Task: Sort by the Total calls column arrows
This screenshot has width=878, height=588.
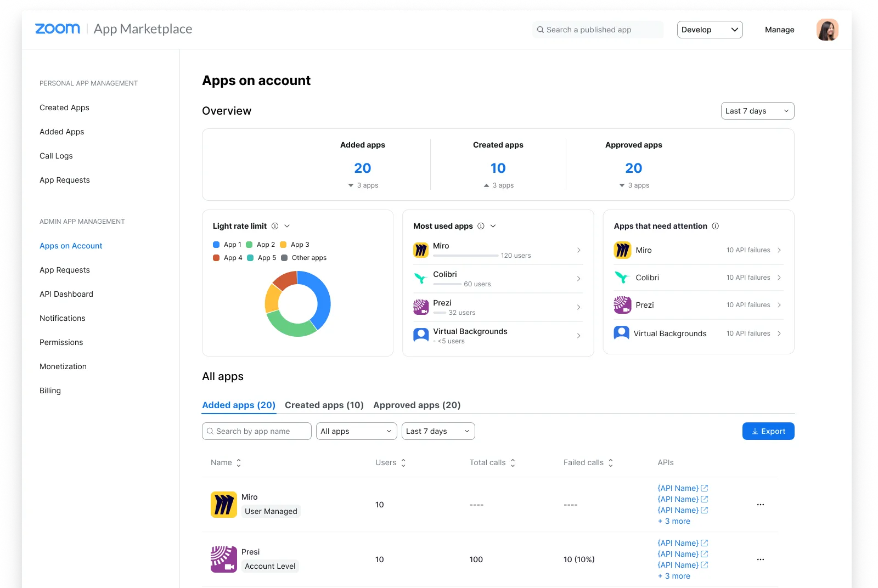Action: coord(513,463)
